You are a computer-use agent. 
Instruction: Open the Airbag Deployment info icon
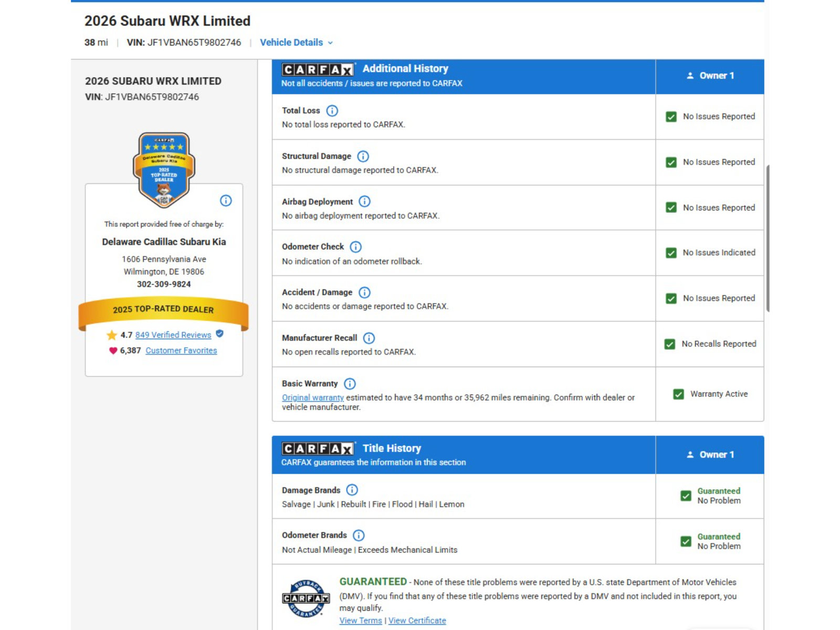[365, 202]
